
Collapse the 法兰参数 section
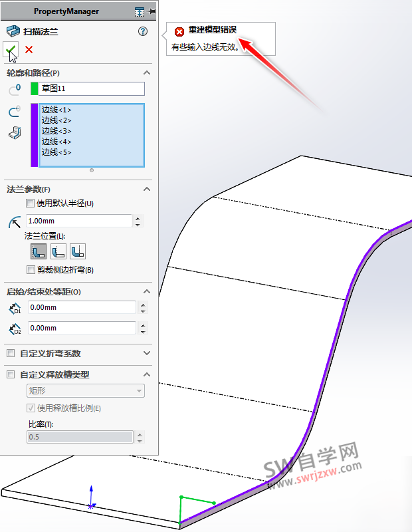147,190
